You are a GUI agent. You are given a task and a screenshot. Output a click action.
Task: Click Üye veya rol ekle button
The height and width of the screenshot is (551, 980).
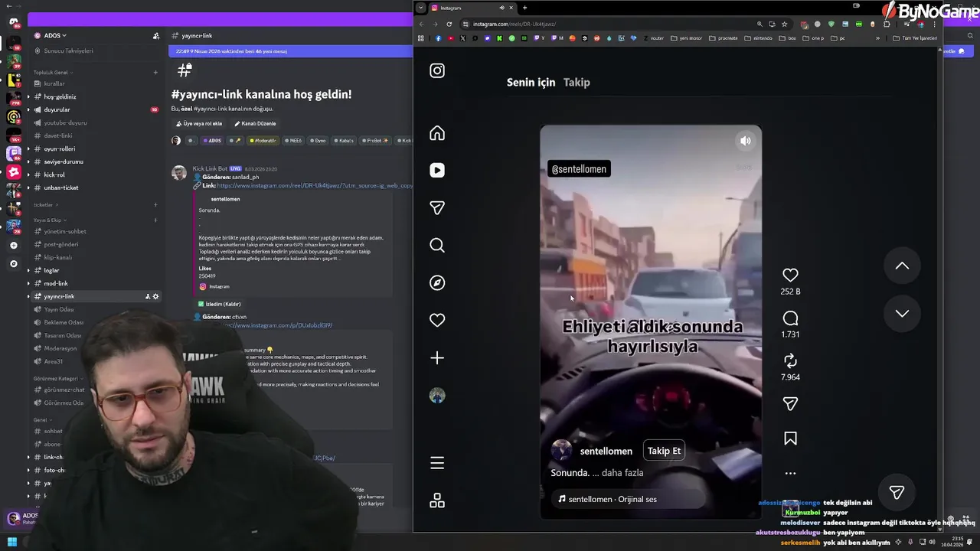(199, 123)
